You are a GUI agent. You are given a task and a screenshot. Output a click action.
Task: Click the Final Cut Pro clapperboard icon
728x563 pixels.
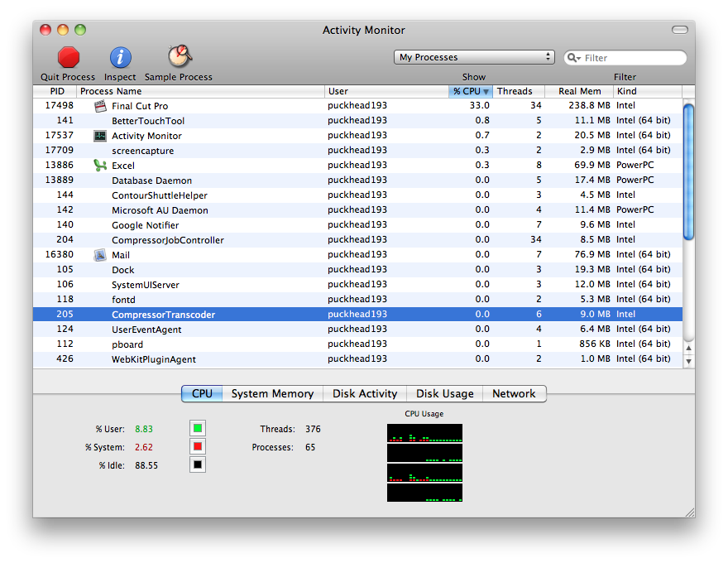coord(100,106)
